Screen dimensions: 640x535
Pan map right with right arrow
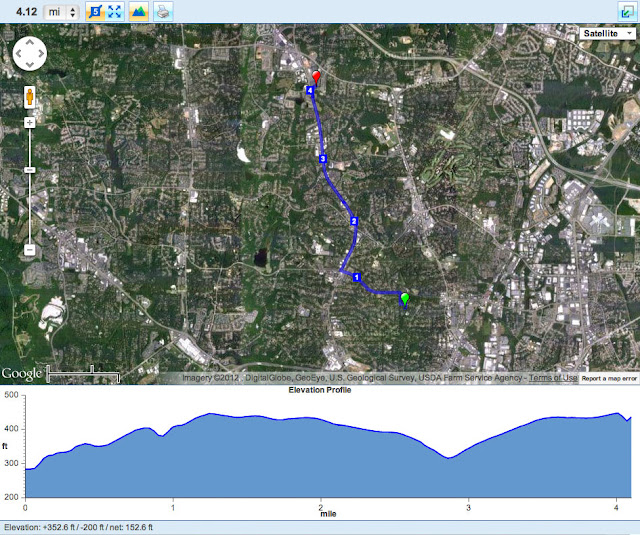[41, 53]
